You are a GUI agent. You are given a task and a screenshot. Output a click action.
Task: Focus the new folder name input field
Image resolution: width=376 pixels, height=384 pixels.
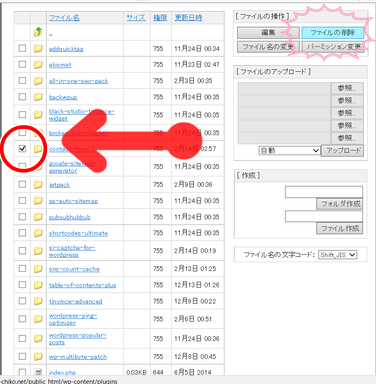(x=324, y=192)
